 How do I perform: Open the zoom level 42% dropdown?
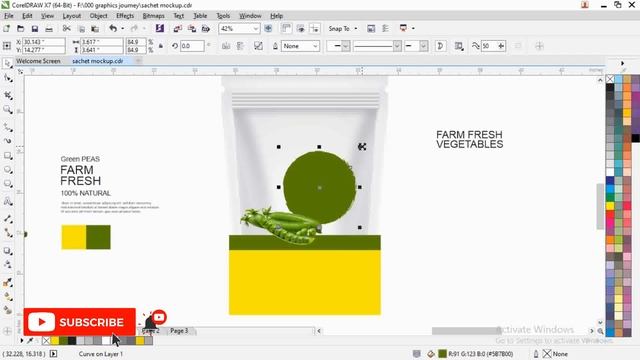click(x=256, y=29)
